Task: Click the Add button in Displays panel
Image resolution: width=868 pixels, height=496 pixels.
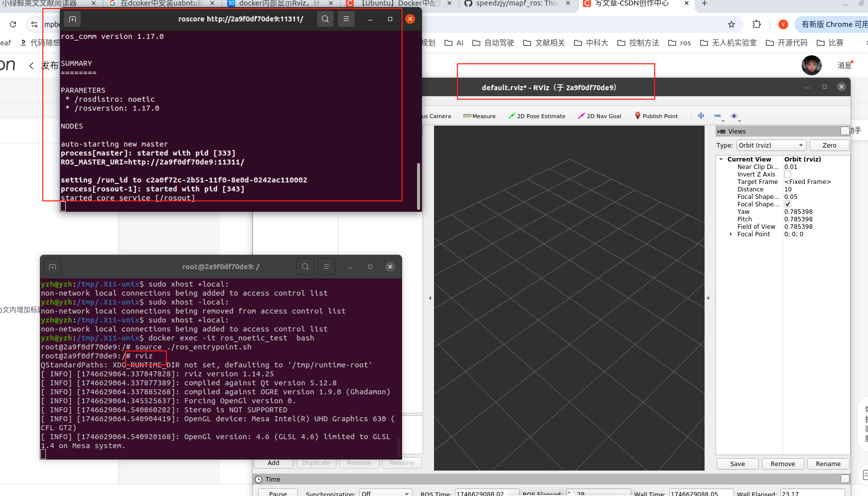Action: [274, 463]
